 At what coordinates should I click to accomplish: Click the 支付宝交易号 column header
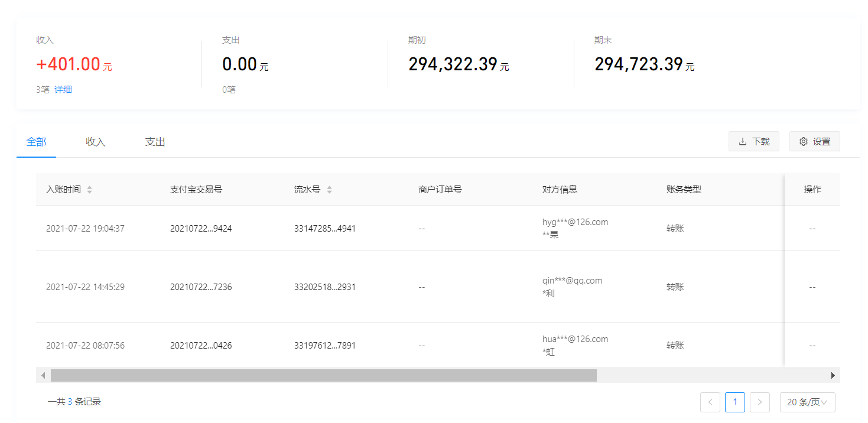click(x=196, y=190)
